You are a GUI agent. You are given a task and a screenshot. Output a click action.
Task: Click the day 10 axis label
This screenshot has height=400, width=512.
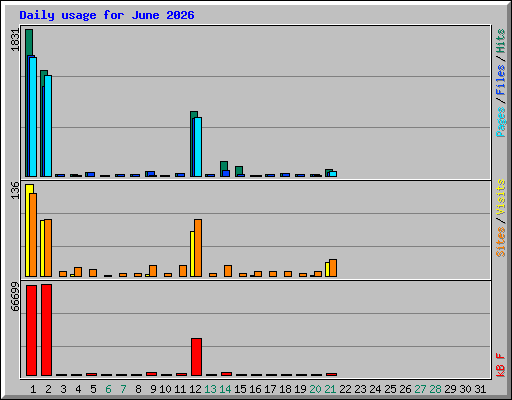point(165,389)
